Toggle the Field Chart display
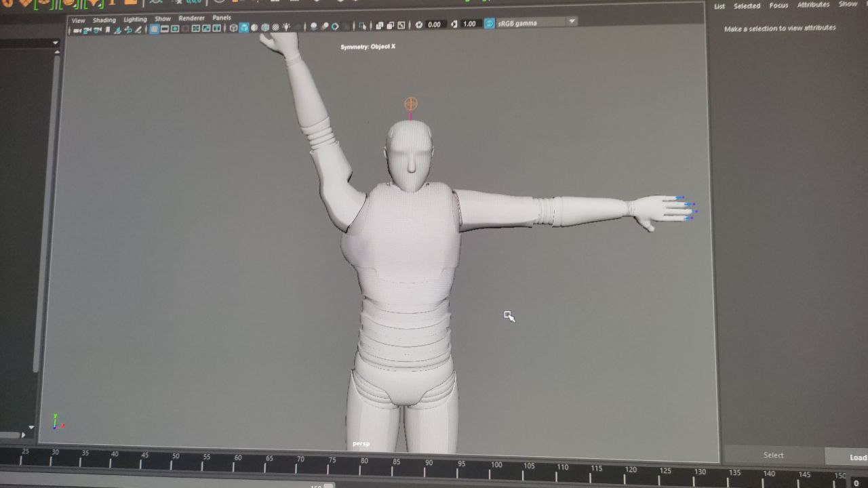Screen dimensions: 868x488 click(195, 28)
